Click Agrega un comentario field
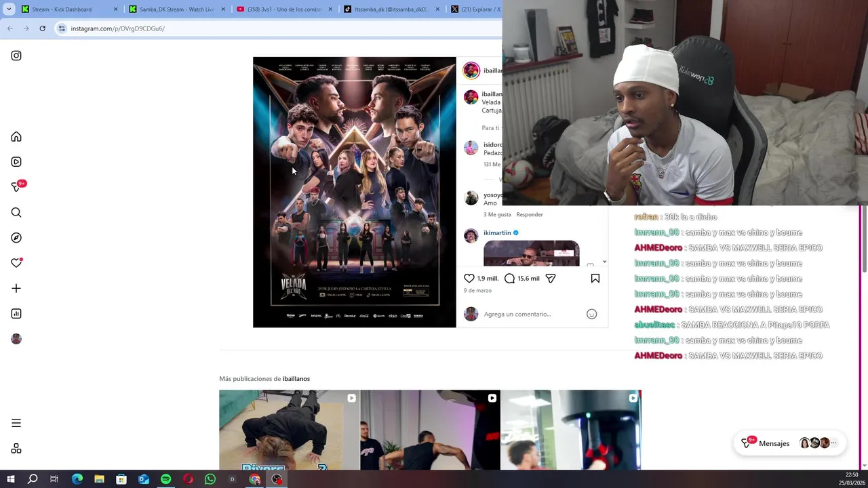Image resolution: width=868 pixels, height=488 pixels. tap(517, 314)
